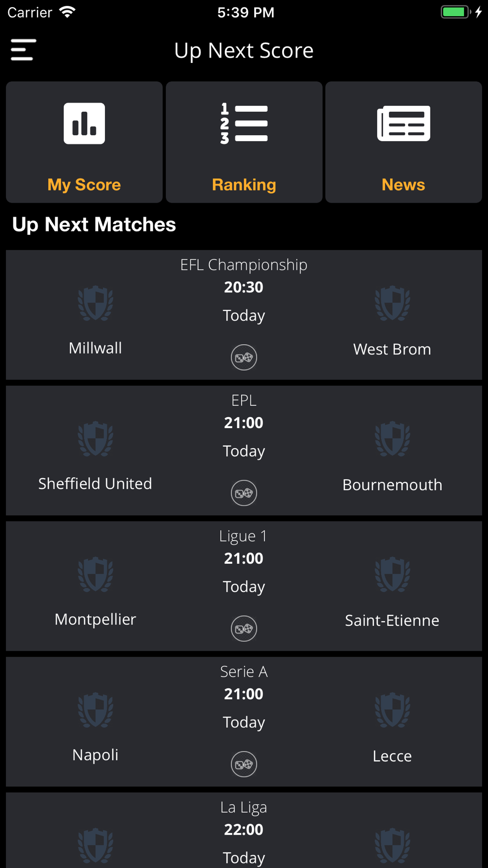Image resolution: width=488 pixels, height=868 pixels.
Task: Open the La Liga 22:00 match
Action: (x=244, y=830)
